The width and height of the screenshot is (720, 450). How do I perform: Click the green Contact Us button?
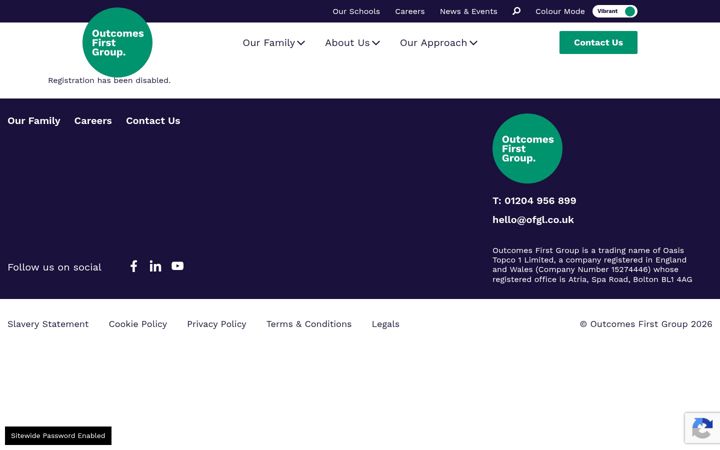point(598,42)
